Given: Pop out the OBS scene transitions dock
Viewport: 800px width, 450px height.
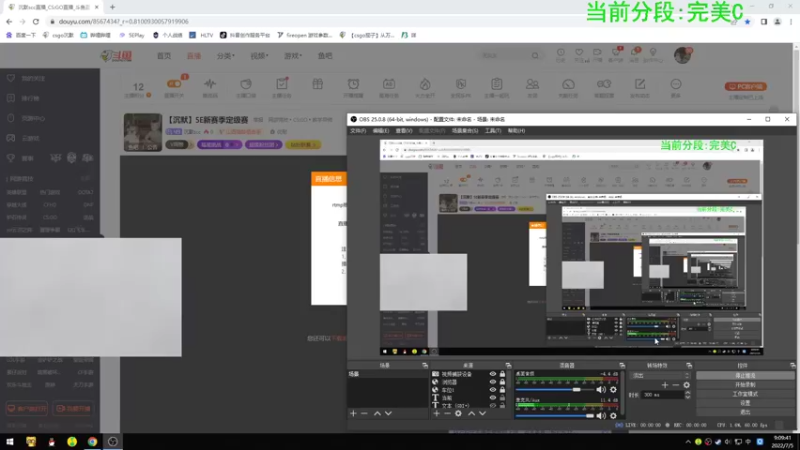Looking at the screenshot, I should 689,365.
